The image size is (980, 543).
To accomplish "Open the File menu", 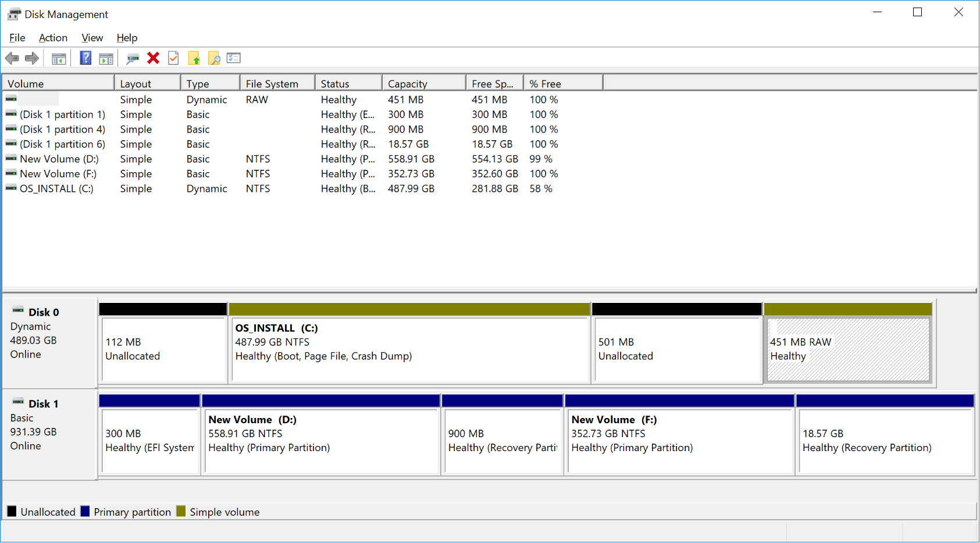I will 17,38.
